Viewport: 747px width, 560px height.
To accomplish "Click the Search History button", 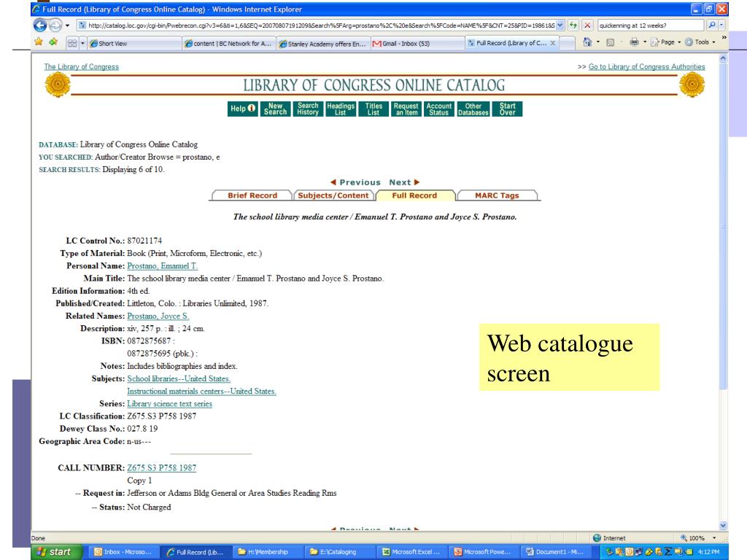I will (x=308, y=109).
